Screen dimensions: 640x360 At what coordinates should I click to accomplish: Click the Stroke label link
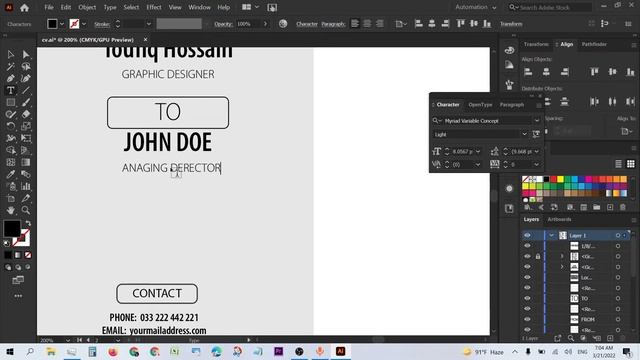(102, 24)
